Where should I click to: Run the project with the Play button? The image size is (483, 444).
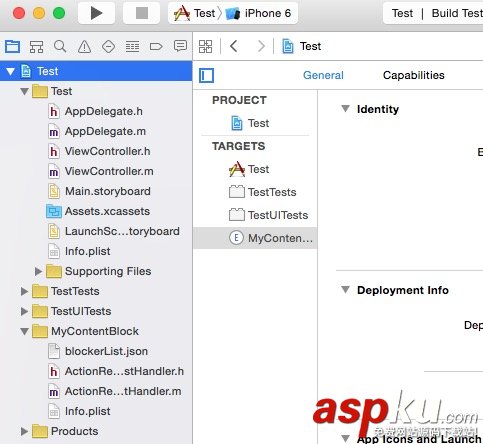[x=96, y=13]
